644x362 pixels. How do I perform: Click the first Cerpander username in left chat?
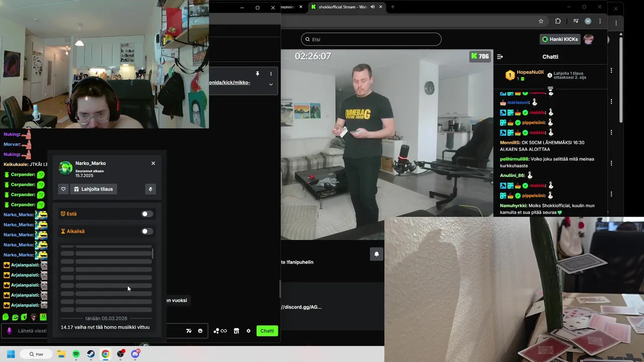[x=23, y=174]
